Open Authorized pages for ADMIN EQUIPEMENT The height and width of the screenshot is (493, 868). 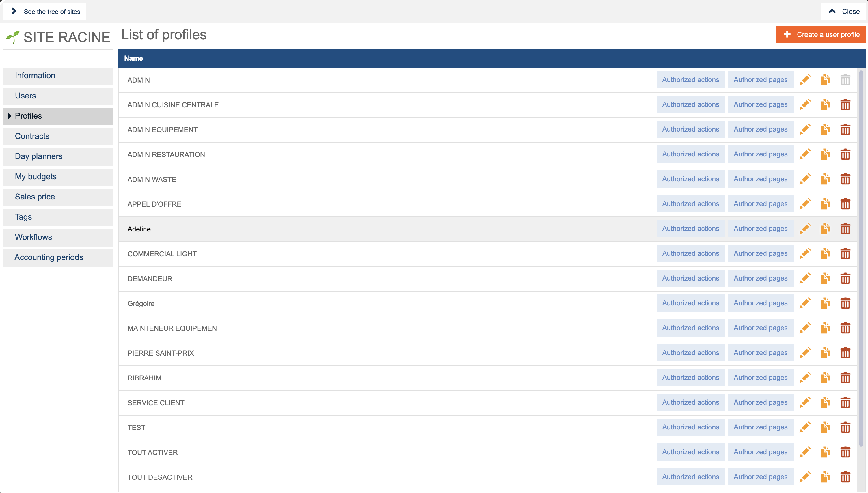[x=760, y=129]
